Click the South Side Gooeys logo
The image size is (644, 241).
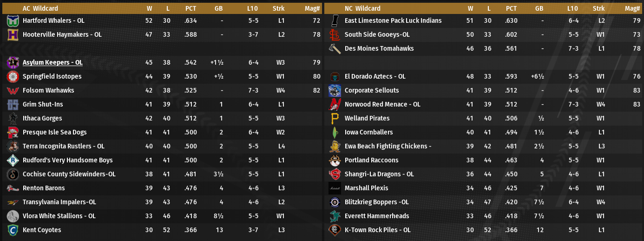point(335,35)
